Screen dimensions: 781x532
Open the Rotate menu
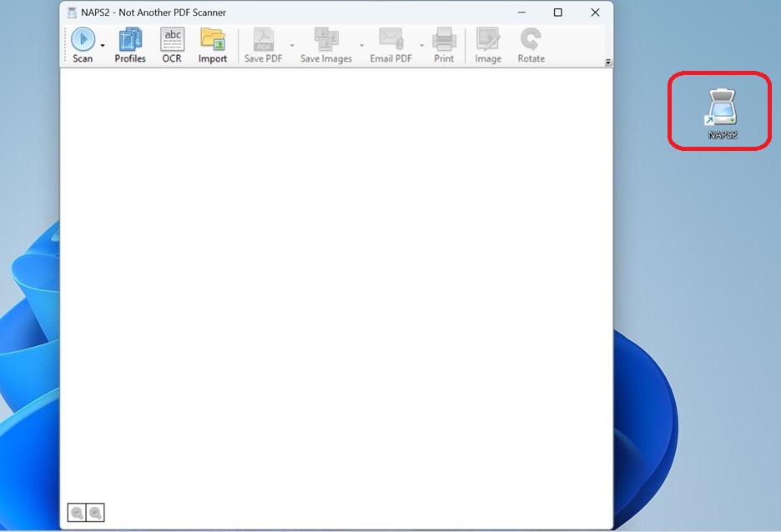pos(531,45)
